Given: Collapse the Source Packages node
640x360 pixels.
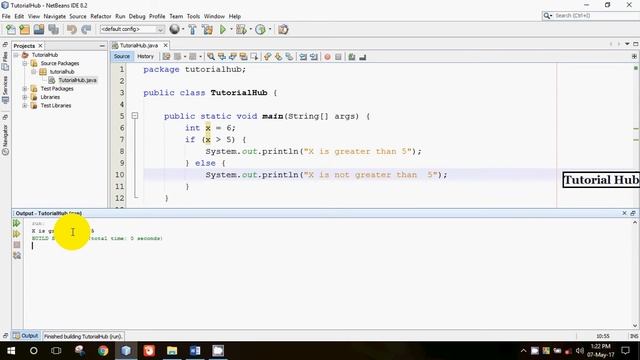Looking at the screenshot, I should [x=25, y=63].
